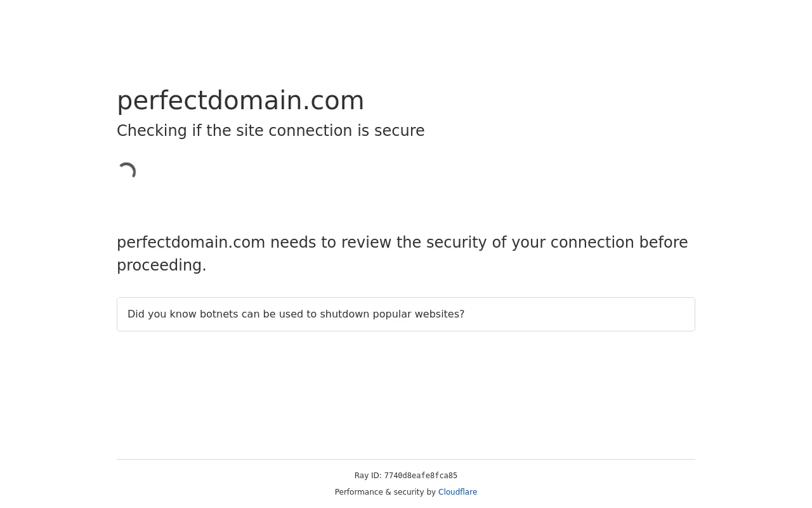Click the horizontal divider above the footer

pos(406,459)
